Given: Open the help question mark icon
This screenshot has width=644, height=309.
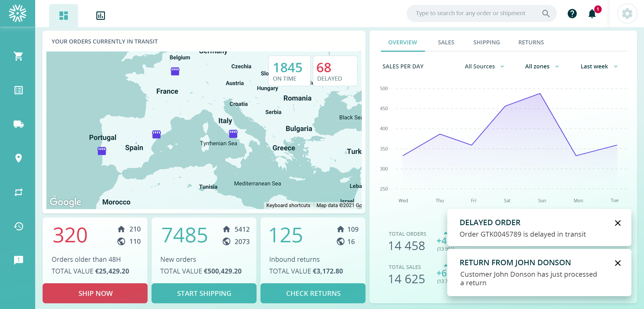Looking at the screenshot, I should click(x=572, y=13).
